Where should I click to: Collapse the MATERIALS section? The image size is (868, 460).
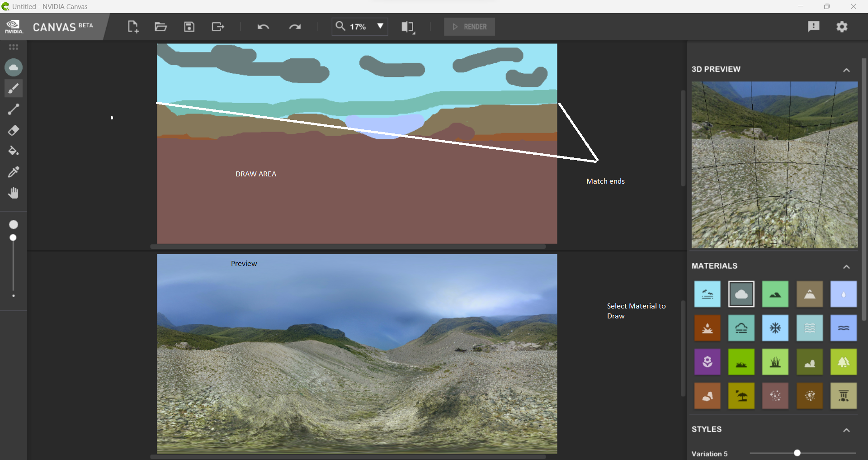point(846,266)
